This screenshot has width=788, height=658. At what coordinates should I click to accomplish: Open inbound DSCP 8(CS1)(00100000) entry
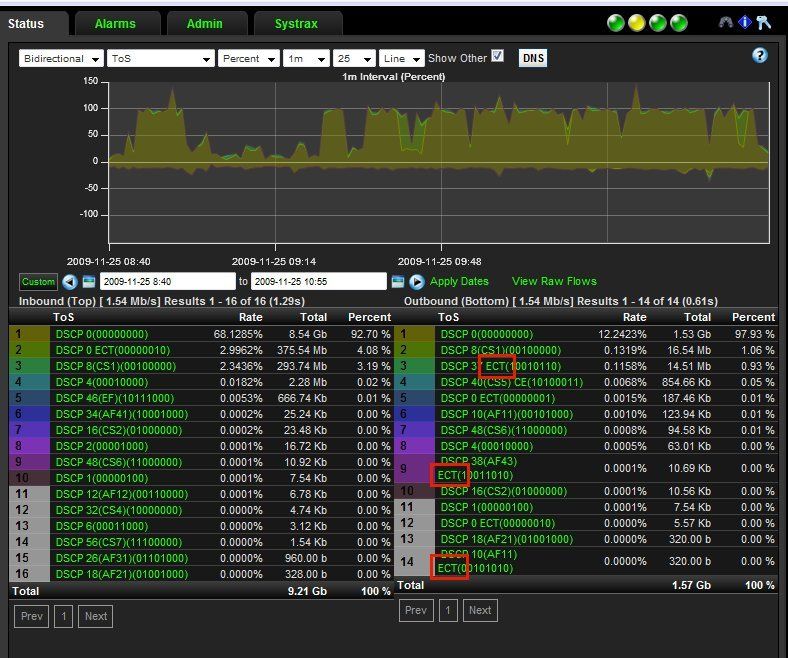(116, 366)
